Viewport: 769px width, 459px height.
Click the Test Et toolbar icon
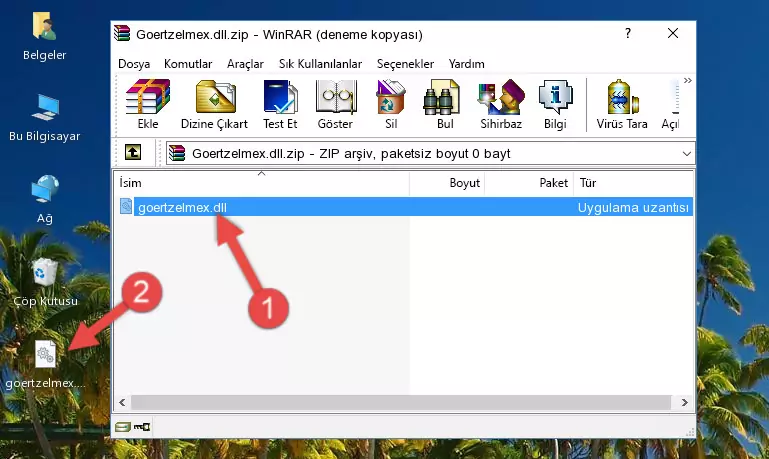pos(280,104)
